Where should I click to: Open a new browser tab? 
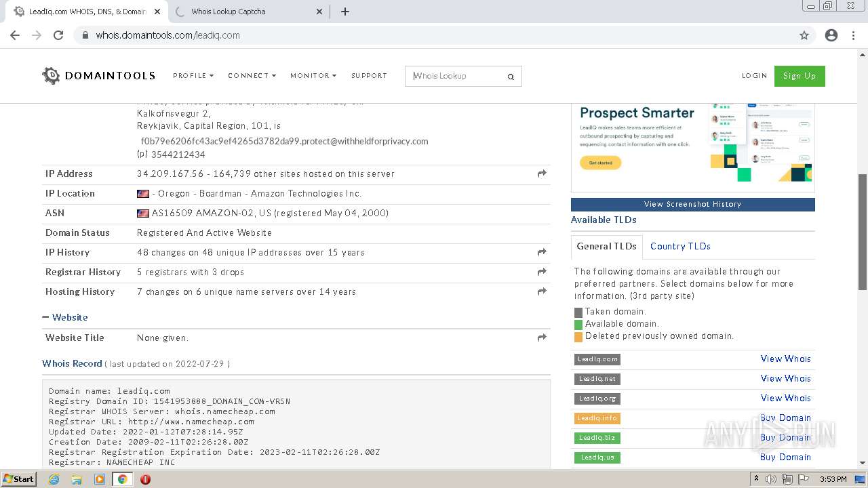pyautogui.click(x=344, y=12)
